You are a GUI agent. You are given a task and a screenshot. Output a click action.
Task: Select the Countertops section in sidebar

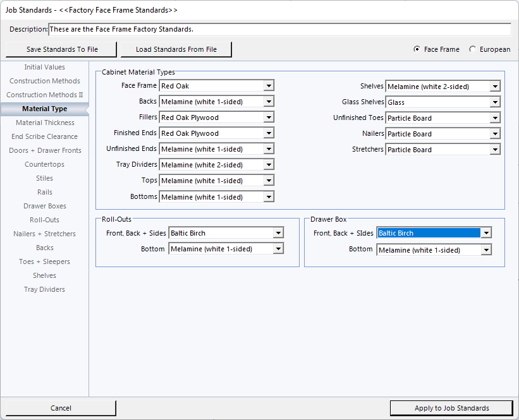tap(45, 164)
